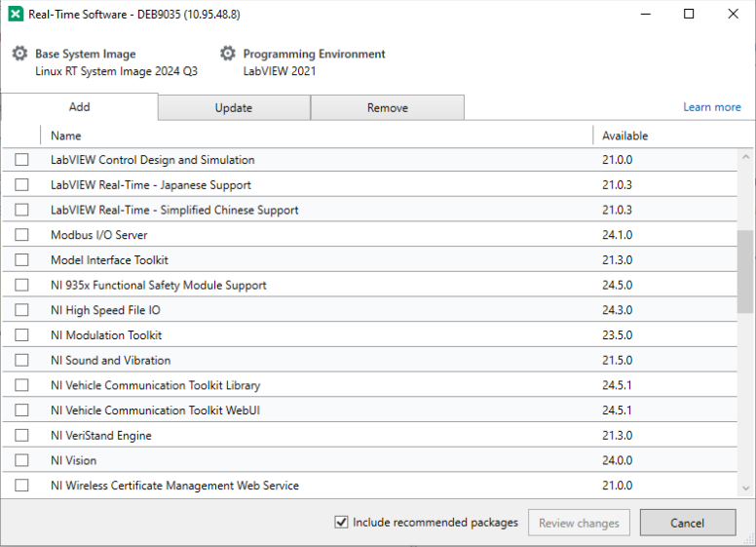The width and height of the screenshot is (756, 547).
Task: Click the Base System Image gear icon
Action: pos(19,53)
